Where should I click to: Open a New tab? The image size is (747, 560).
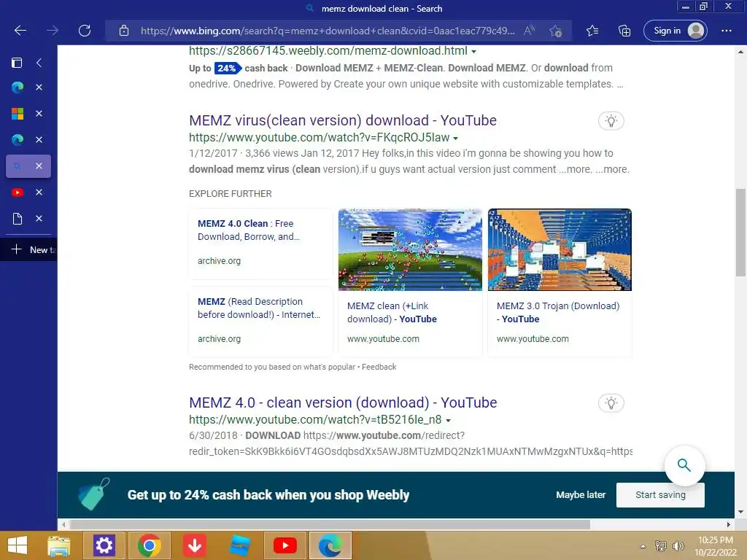pyautogui.click(x=28, y=249)
